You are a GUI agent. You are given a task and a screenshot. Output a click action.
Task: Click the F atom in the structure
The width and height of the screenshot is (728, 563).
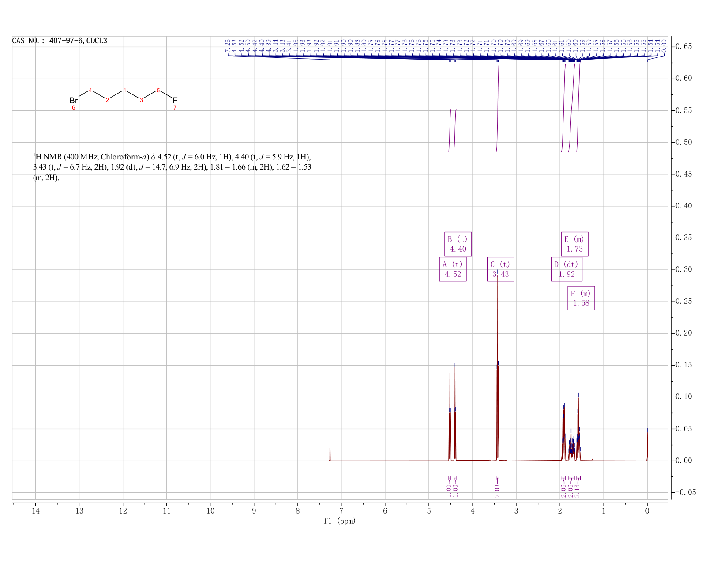175,101
